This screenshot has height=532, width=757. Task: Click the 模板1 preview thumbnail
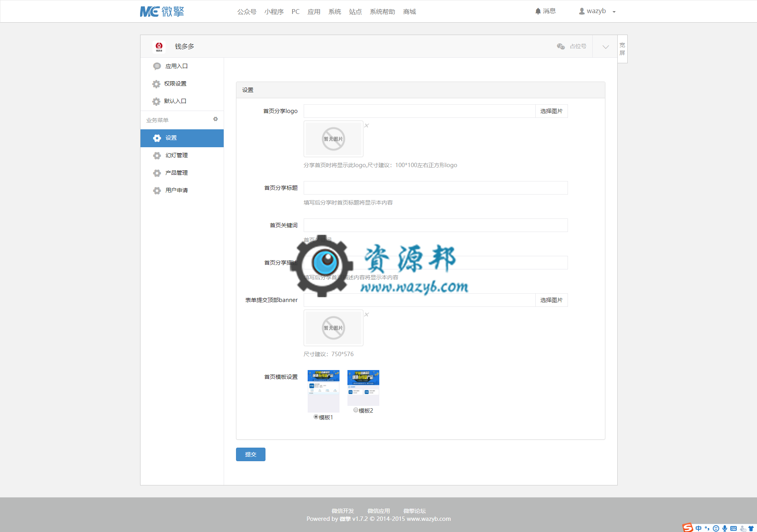click(x=324, y=391)
